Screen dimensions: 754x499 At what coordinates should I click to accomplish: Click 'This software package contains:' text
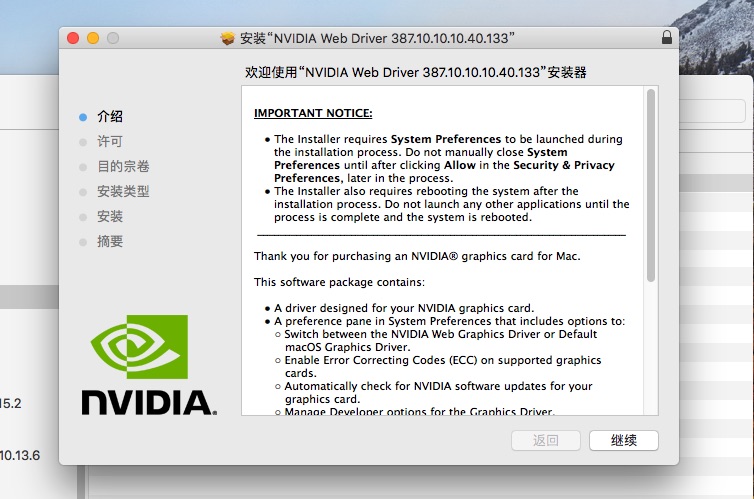click(339, 282)
